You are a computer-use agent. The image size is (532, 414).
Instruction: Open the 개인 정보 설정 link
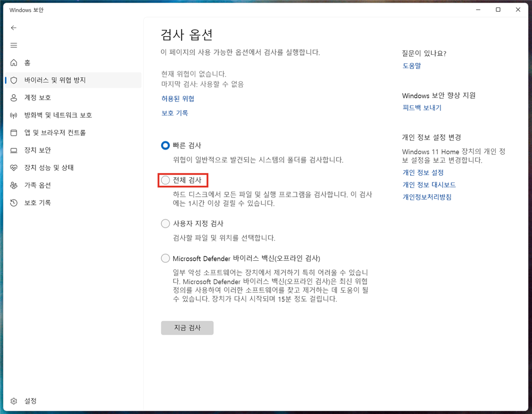pos(423,173)
